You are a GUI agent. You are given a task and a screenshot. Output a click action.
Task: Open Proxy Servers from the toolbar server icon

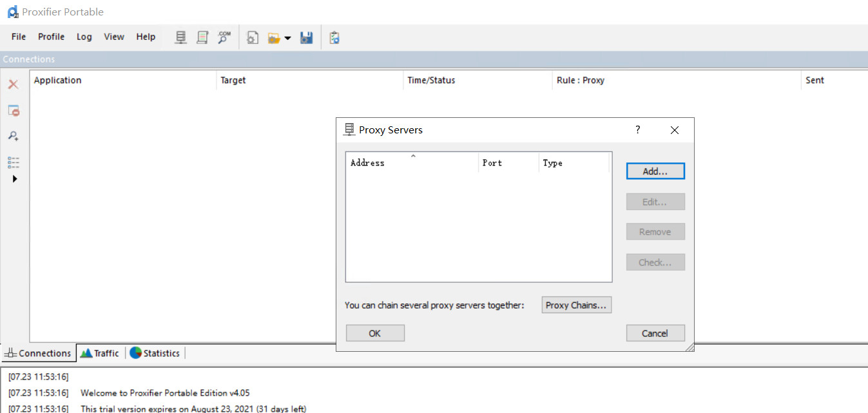181,38
